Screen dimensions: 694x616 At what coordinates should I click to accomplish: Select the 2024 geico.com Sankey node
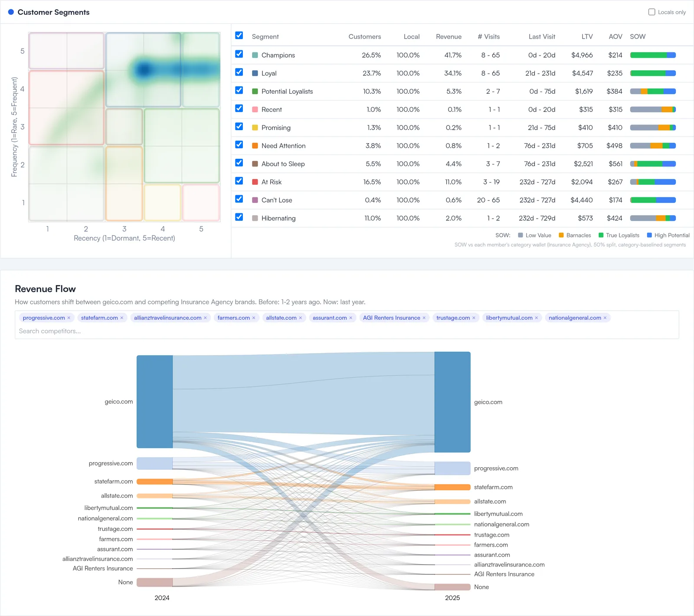coord(154,402)
